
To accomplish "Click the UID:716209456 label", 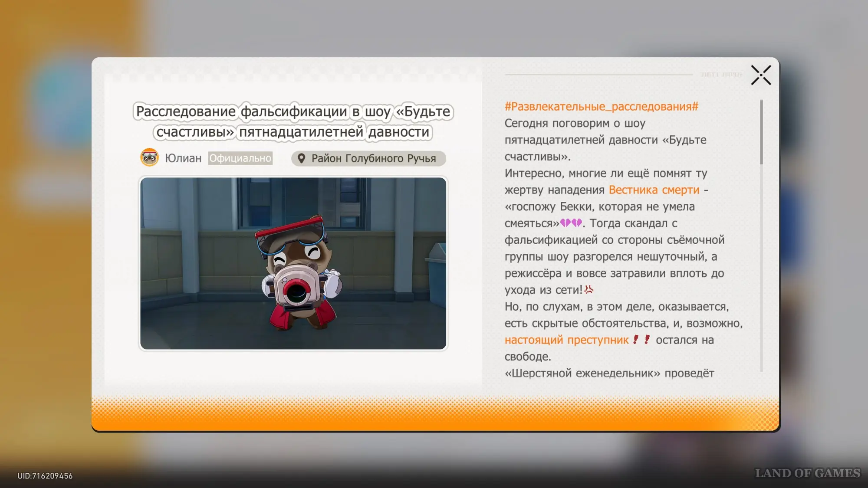I will coord(45,476).
